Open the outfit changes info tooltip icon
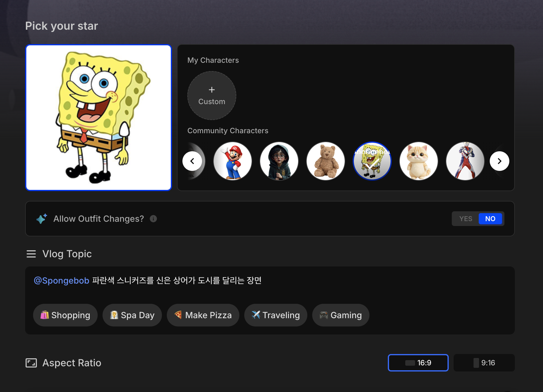Viewport: 543px width, 392px height. click(153, 219)
